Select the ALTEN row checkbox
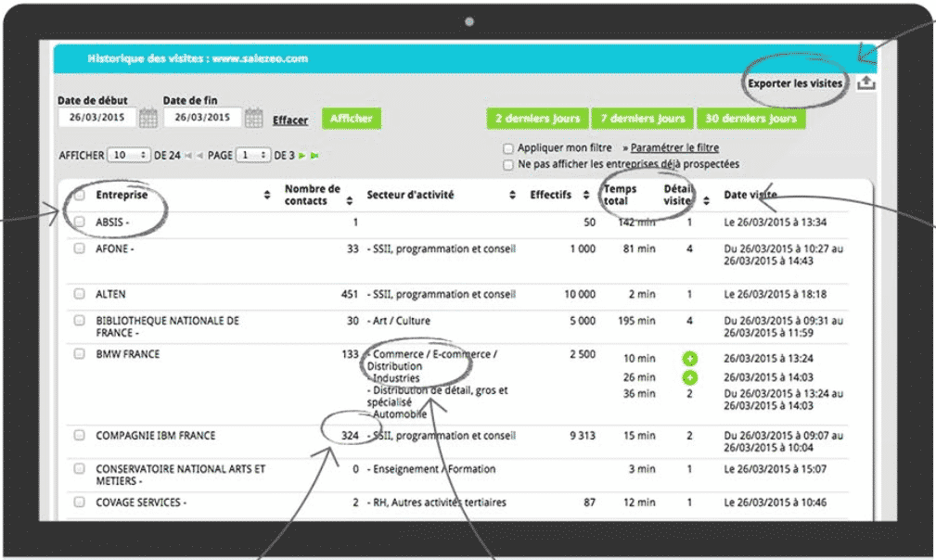The width and height of the screenshot is (936, 560). [80, 293]
